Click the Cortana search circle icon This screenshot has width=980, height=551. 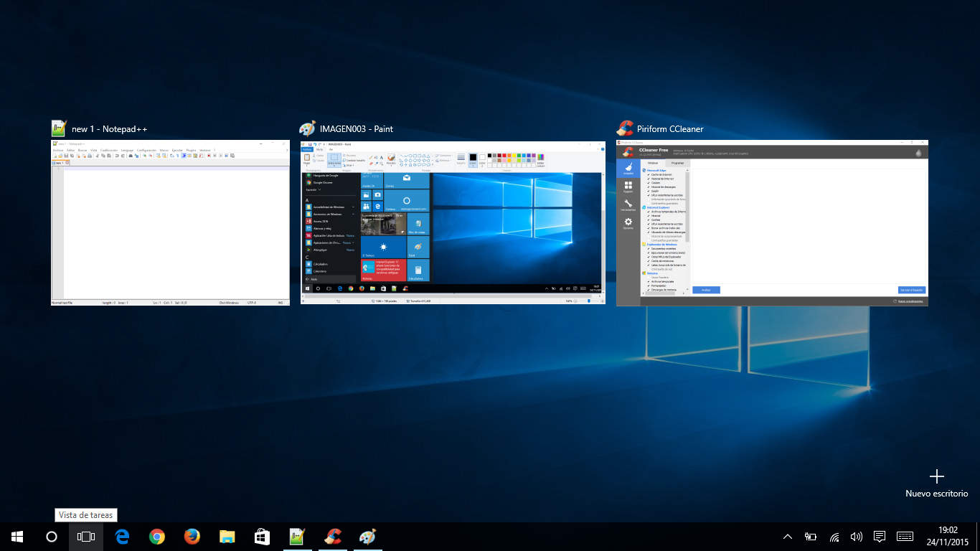[x=52, y=537]
